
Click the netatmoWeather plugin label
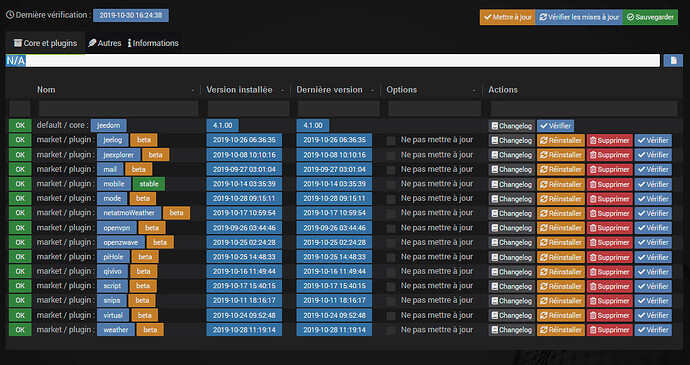(129, 213)
